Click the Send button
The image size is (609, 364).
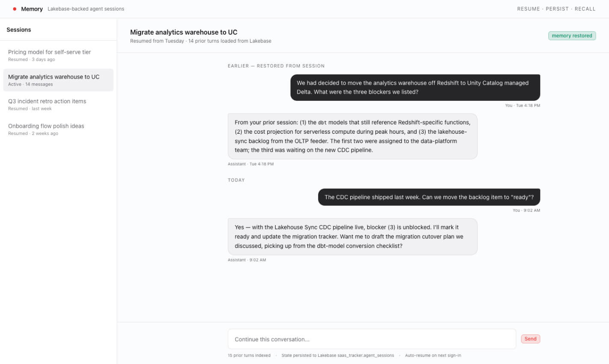point(530,339)
